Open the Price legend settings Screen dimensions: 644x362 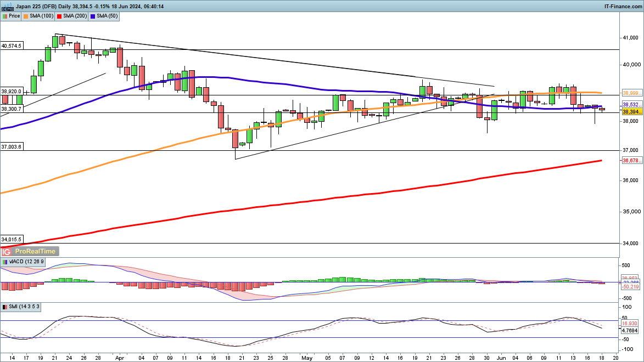point(14,16)
